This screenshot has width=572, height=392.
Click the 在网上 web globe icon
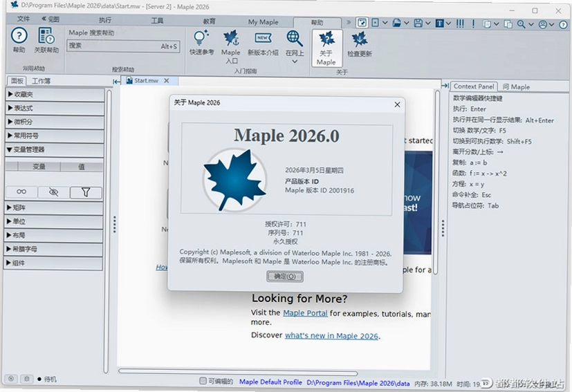coord(295,43)
